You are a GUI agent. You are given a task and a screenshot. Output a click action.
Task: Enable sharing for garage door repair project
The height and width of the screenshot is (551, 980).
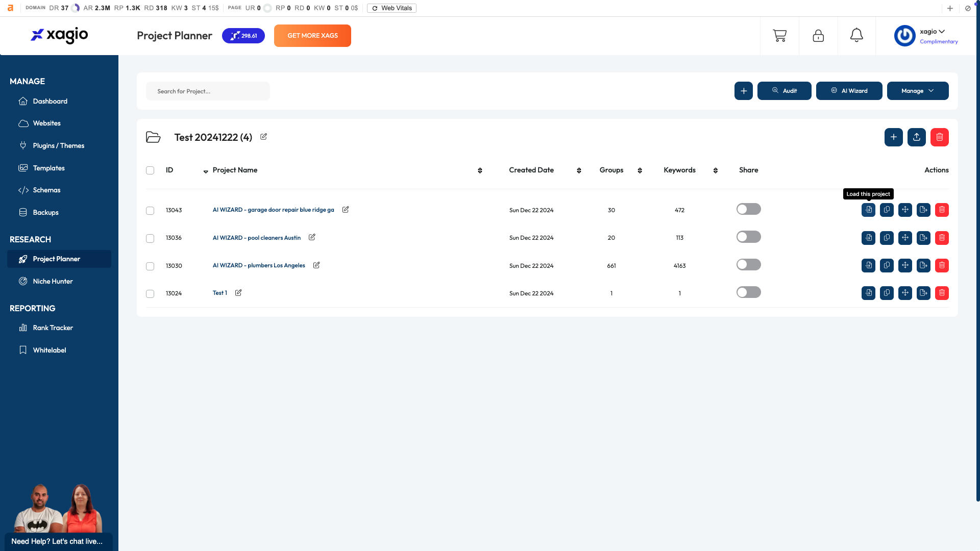click(x=748, y=209)
